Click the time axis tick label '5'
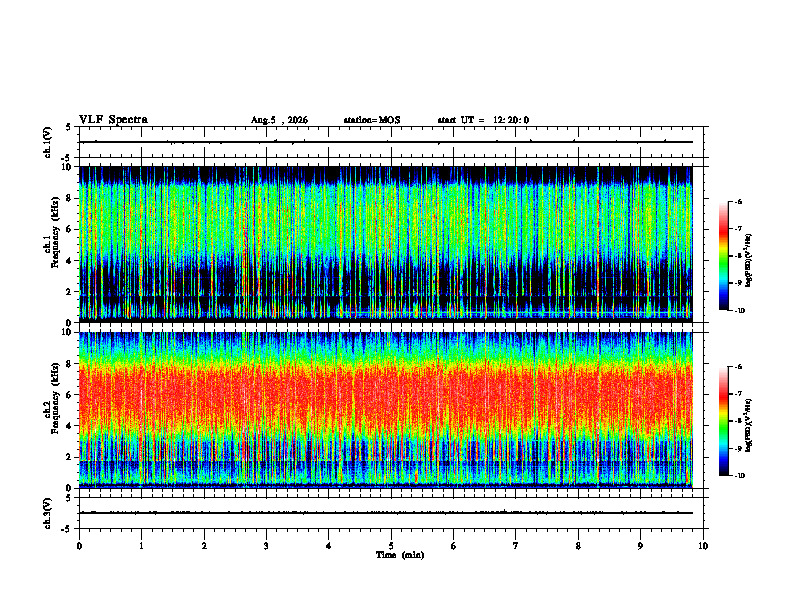792x612 pixels. [391, 546]
